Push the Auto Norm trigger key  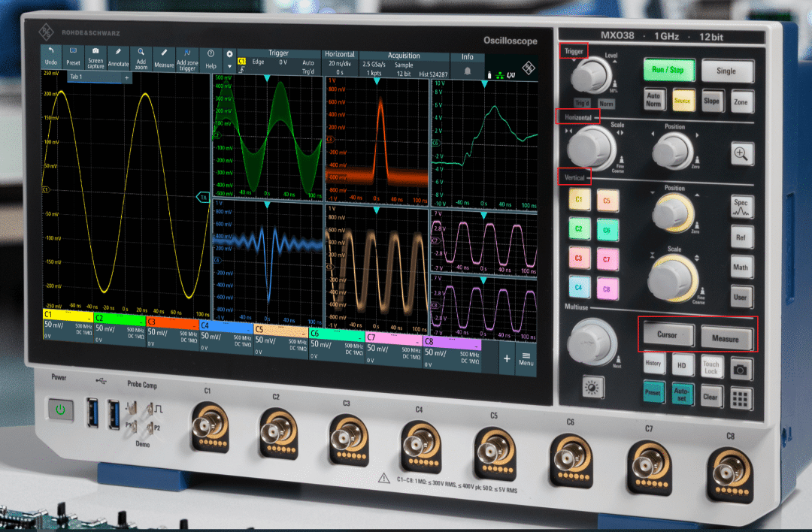point(653,99)
